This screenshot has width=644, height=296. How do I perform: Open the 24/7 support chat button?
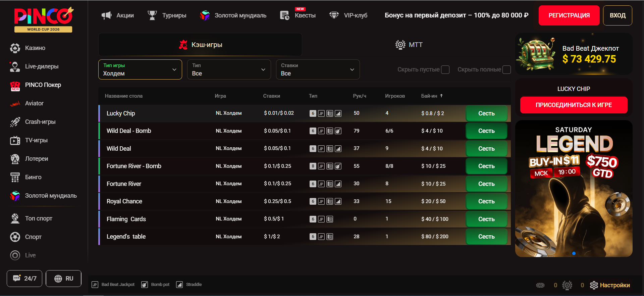(24, 279)
